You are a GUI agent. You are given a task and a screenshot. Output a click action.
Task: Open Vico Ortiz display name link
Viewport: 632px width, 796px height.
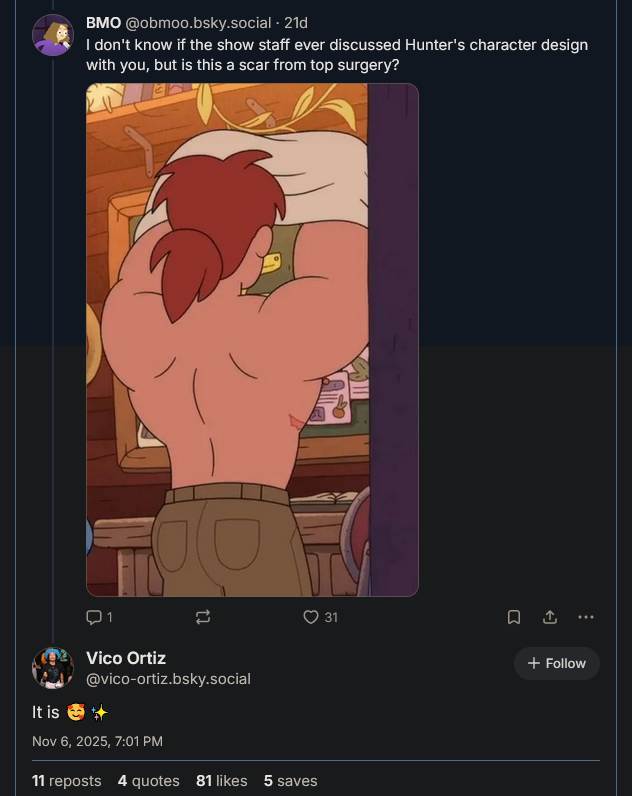(126, 658)
